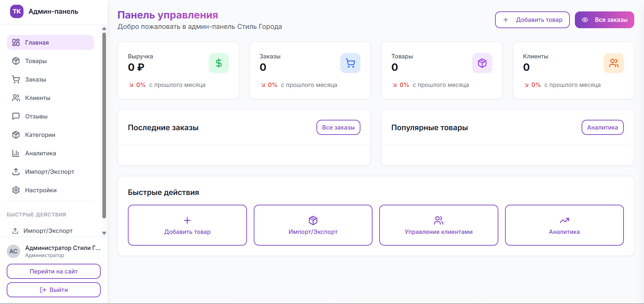Click the gear icon next to Настройки

[16, 190]
